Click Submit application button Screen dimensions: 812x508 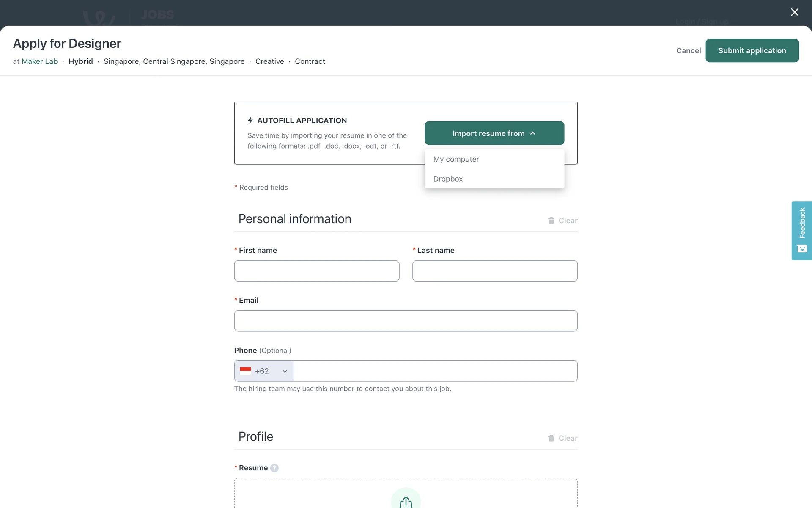pos(752,50)
